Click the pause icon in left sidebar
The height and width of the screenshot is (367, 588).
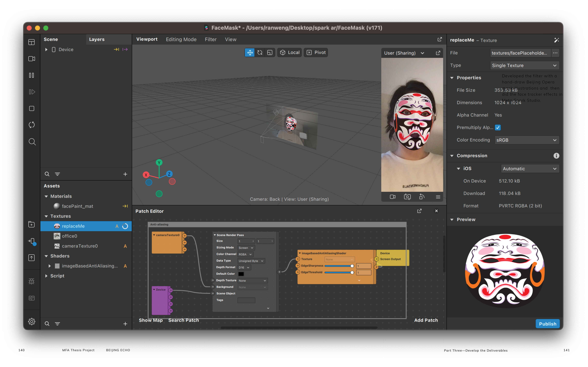[x=32, y=75]
